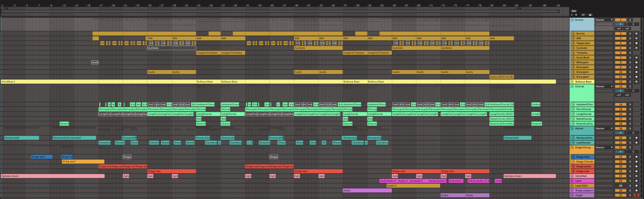644x199 pixels.
Task: Select the first Stage lead clip
Action: [x=42, y=157]
